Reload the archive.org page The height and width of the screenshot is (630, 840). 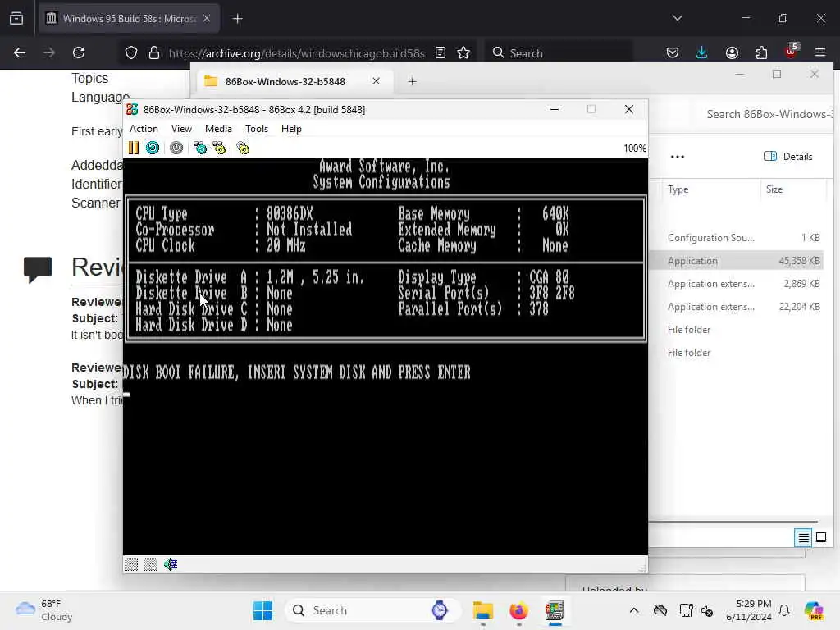(79, 52)
